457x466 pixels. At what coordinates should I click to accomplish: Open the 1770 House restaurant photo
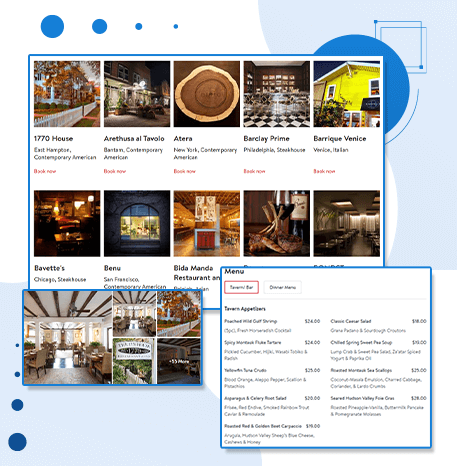[67, 94]
